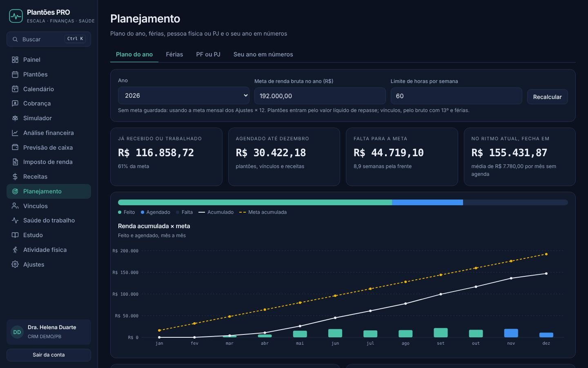Image resolution: width=588 pixels, height=368 pixels.
Task: Click the Atividade física runner icon
Action: click(x=15, y=250)
